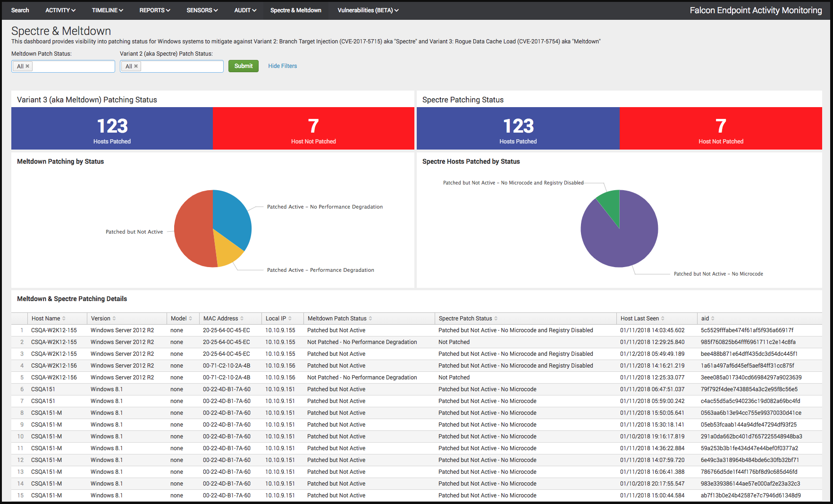Click aid 983e339386144ae57e000af2e23a32c3
Viewport: 833px width, 504px height.
[750, 484]
